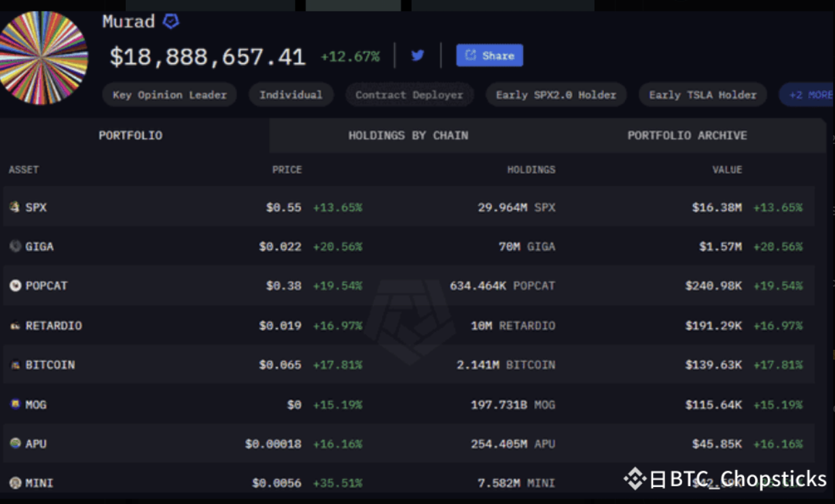Sort by the HOLDINGS column header
Viewport: 835px width, 504px height.
(x=531, y=170)
